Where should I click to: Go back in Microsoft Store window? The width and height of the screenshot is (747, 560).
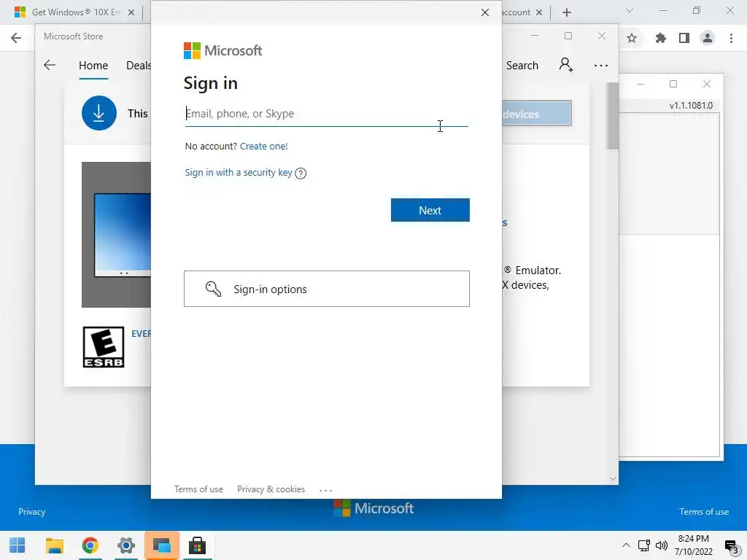pyautogui.click(x=50, y=65)
